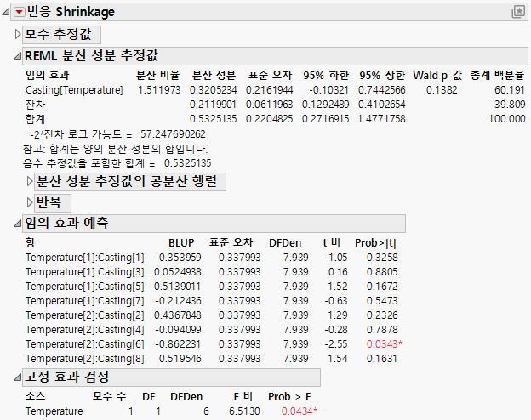Image resolution: width=531 pixels, height=420 pixels.
Task: Click the REML 분산 성분 추정값 title bar
Action: coord(275,56)
